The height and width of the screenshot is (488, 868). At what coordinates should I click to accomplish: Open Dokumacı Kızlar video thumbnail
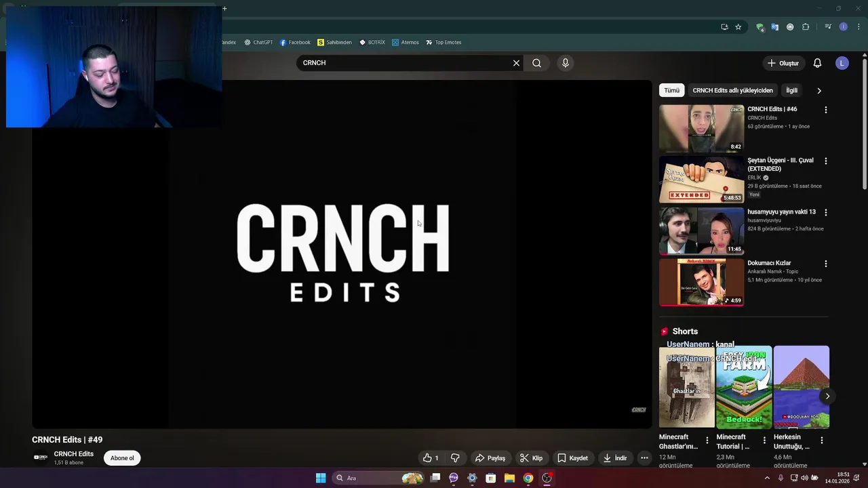coord(701,282)
